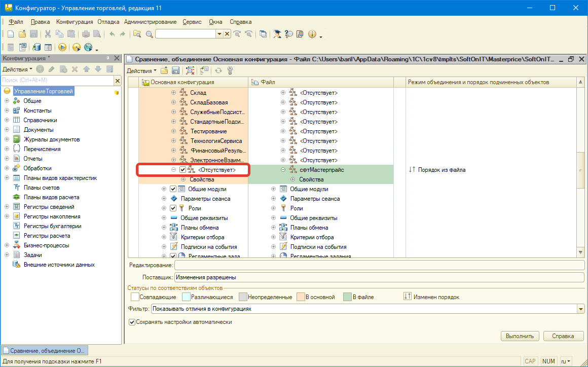Click the magnifier search icon in main toolbar

click(149, 34)
